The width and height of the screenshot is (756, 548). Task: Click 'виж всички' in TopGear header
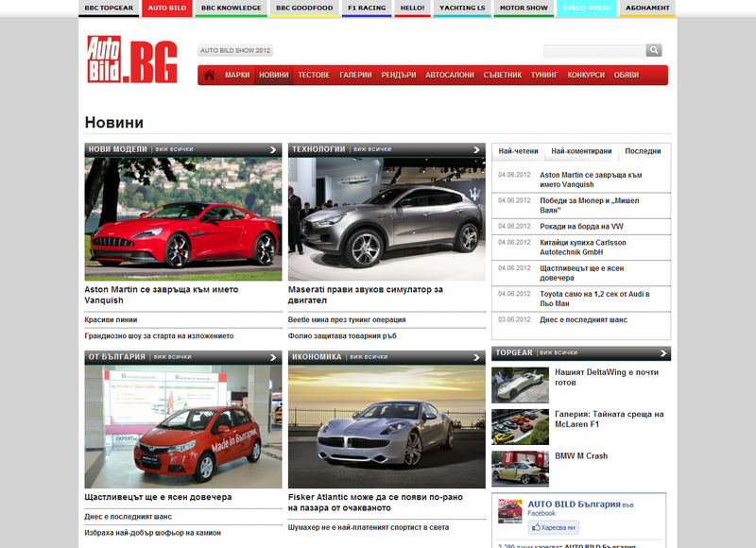click(558, 352)
